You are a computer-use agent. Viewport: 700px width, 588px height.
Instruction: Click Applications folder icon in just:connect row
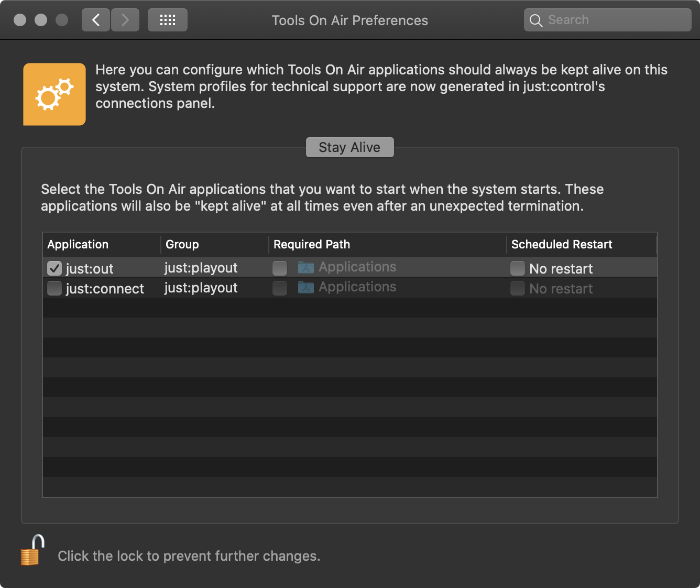306,287
